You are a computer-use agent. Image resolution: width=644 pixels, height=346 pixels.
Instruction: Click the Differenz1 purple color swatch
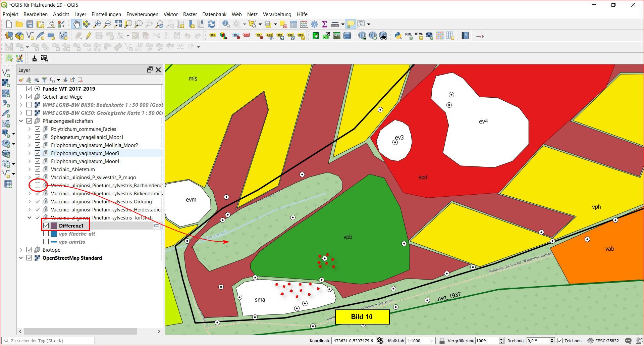tap(54, 226)
